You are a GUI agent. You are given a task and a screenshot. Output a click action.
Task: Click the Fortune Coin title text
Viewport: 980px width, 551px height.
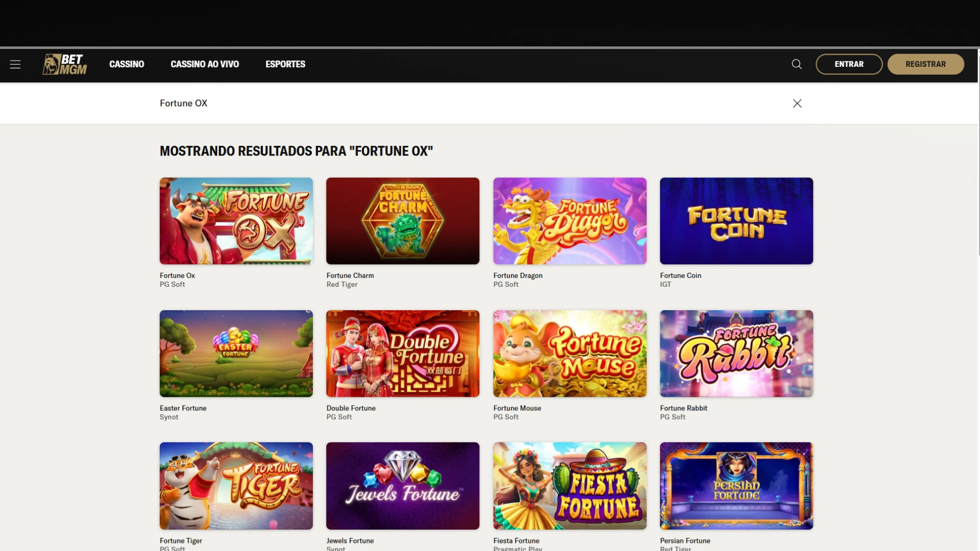click(x=680, y=275)
